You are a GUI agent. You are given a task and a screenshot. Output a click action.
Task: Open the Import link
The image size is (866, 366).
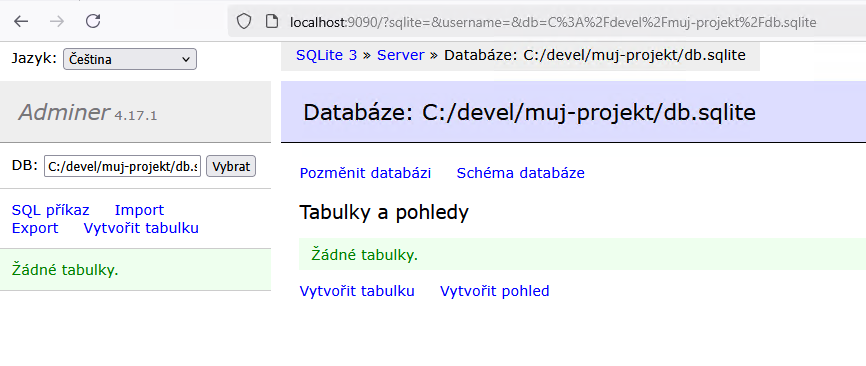139,210
